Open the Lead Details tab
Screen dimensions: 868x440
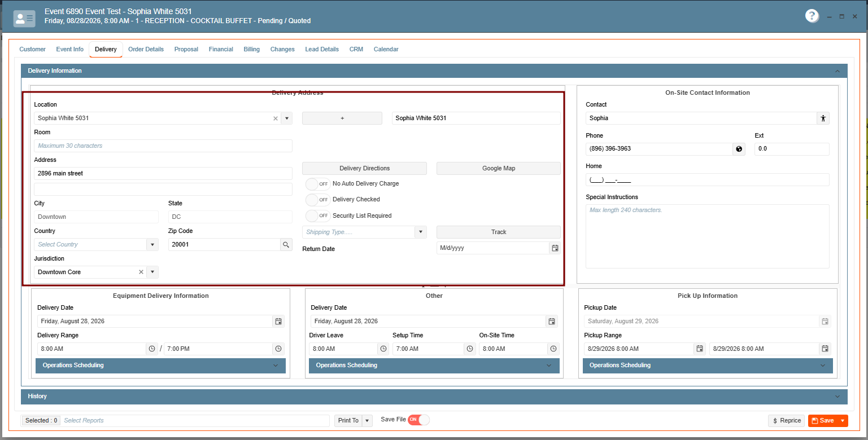coord(322,50)
